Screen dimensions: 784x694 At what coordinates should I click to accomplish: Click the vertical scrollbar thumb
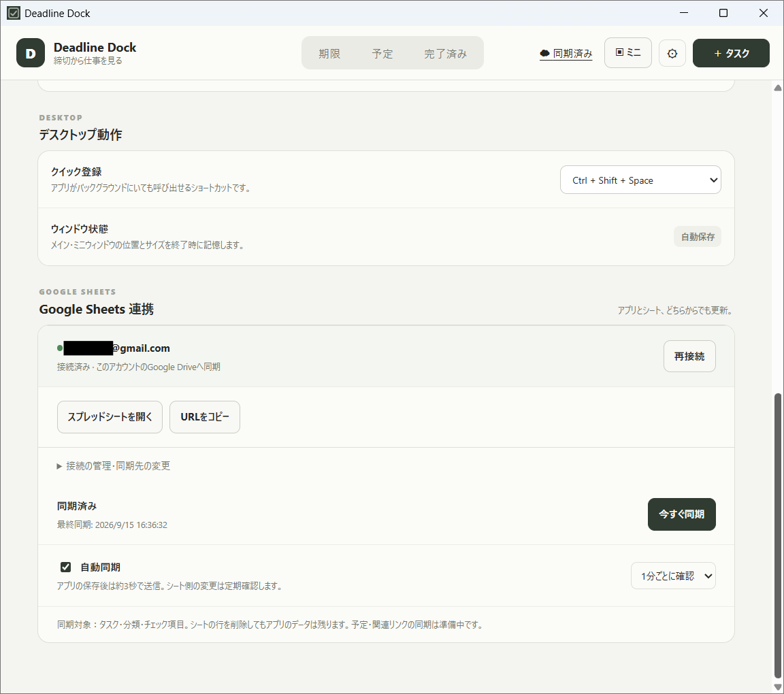pos(777,535)
